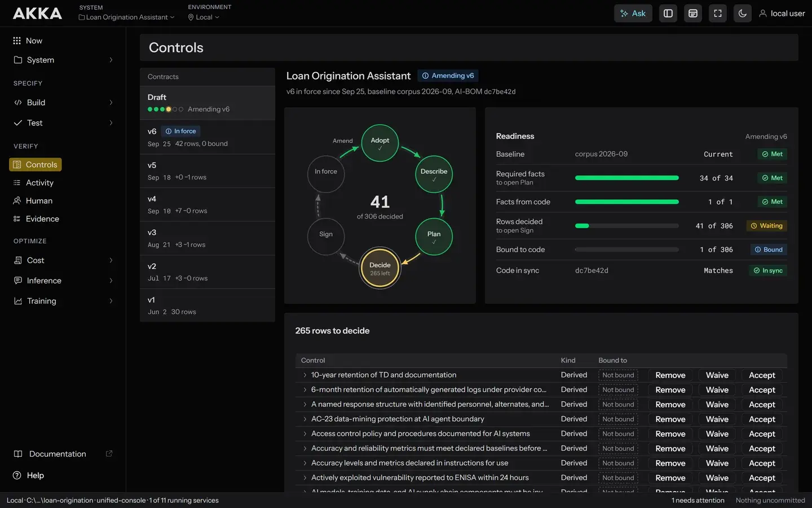The image size is (812, 508).
Task: Open the Ask assistant button
Action: pos(633,14)
